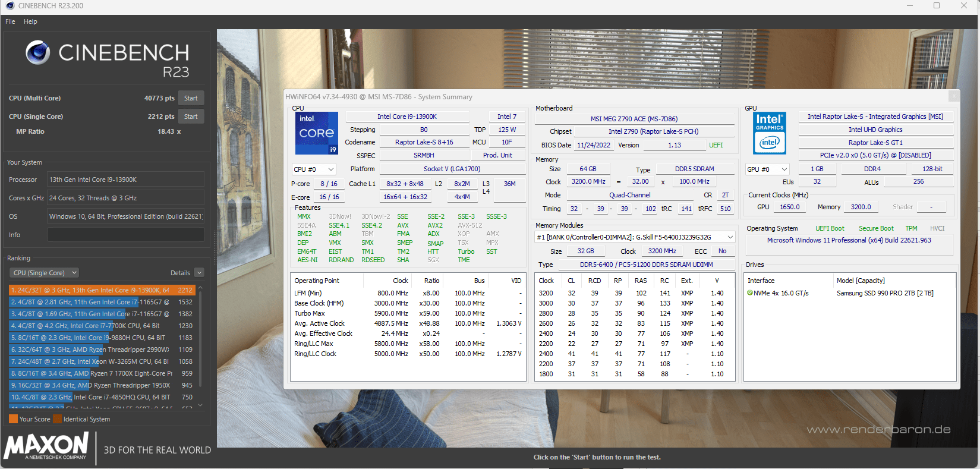
Task: Select ranking row 8 Ryzen 7 1700X
Action: pyautogui.click(x=102, y=373)
